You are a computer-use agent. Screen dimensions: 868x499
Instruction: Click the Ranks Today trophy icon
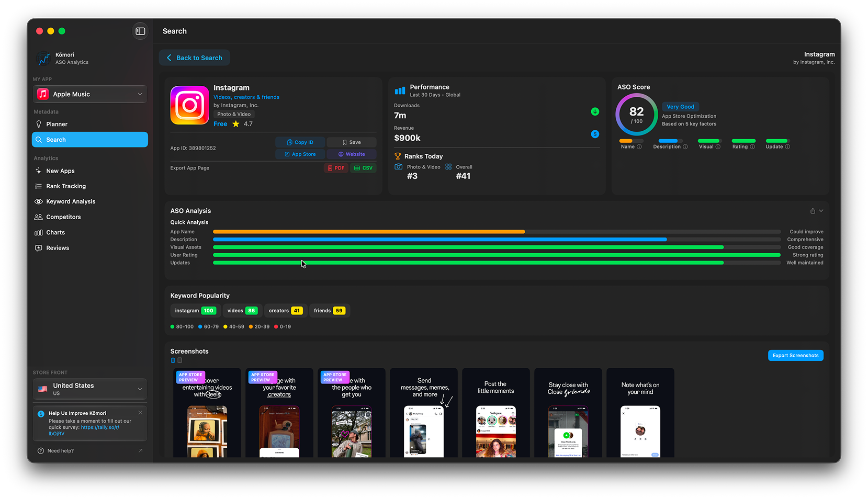coord(398,156)
